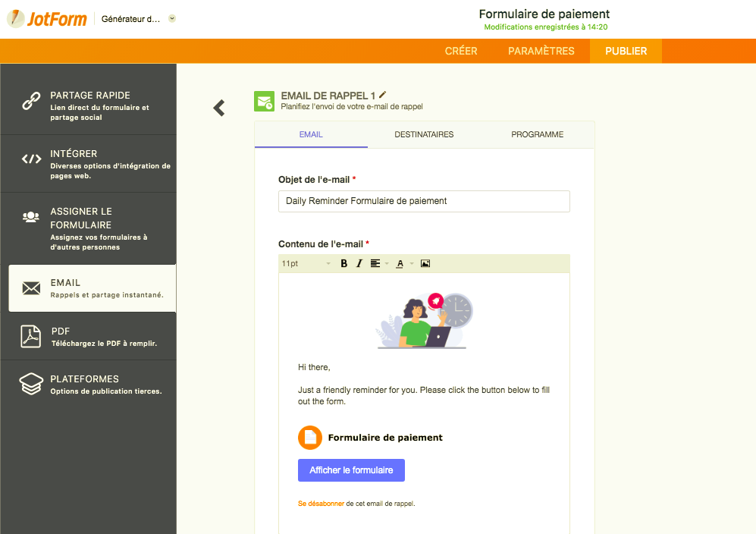Open the PDF download section icon
756x534 pixels.
30,335
